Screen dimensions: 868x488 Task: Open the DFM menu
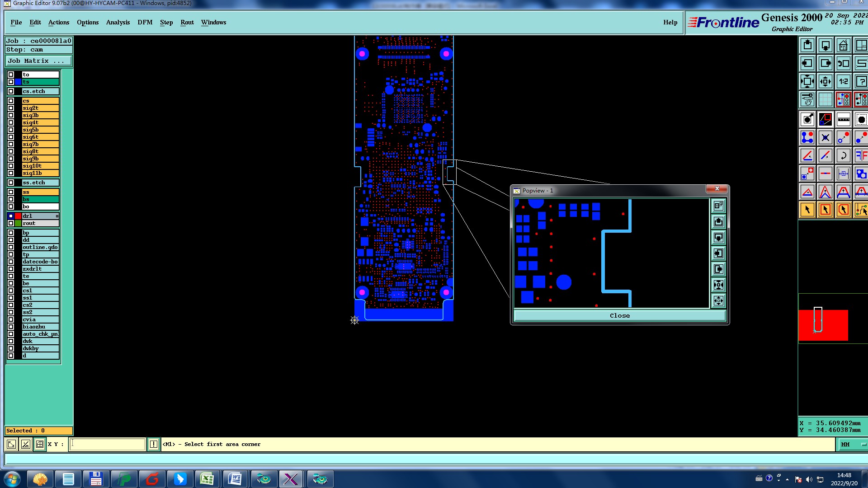145,22
